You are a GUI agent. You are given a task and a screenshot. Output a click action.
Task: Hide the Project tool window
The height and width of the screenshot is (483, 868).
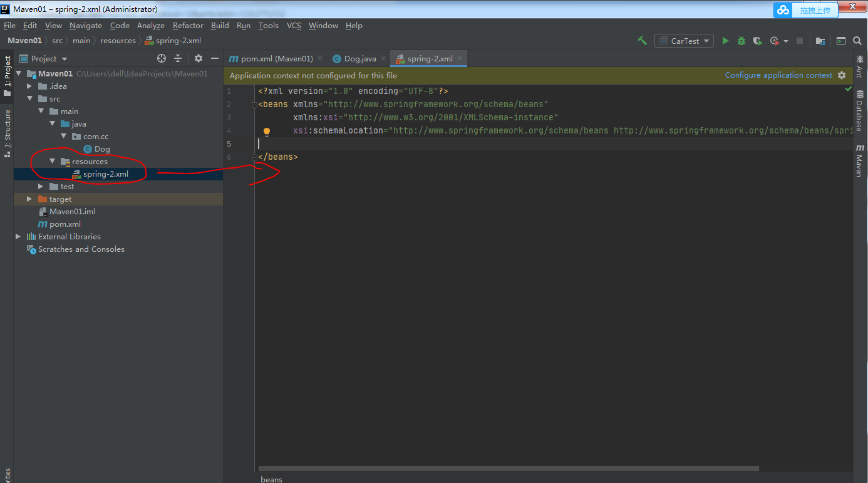(215, 58)
